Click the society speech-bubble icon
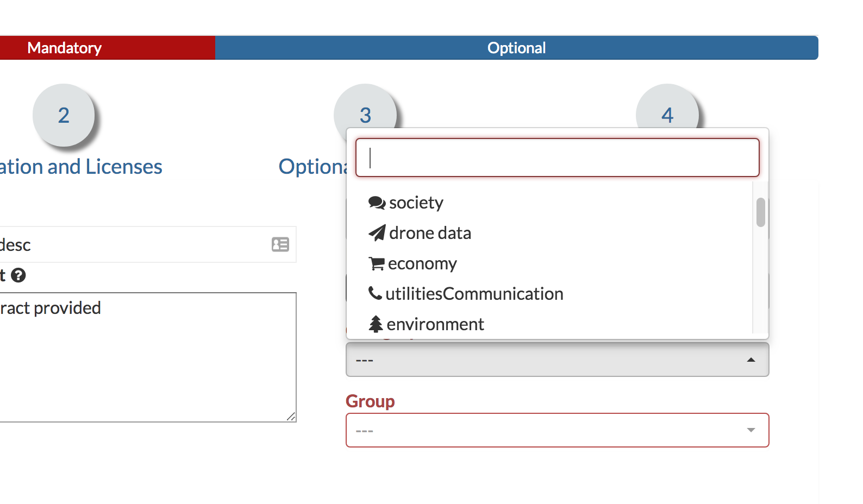Screen dimensions: 863x504 pos(377,203)
